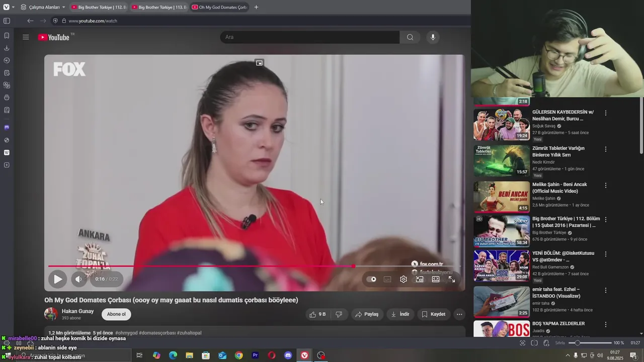Click the tracker blocker shield icon

tap(56, 21)
